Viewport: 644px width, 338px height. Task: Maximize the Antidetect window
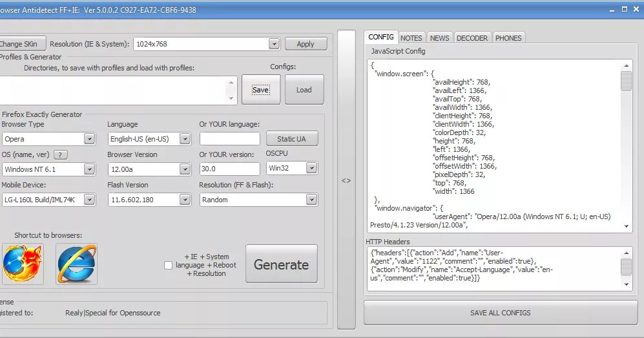[624, 9]
